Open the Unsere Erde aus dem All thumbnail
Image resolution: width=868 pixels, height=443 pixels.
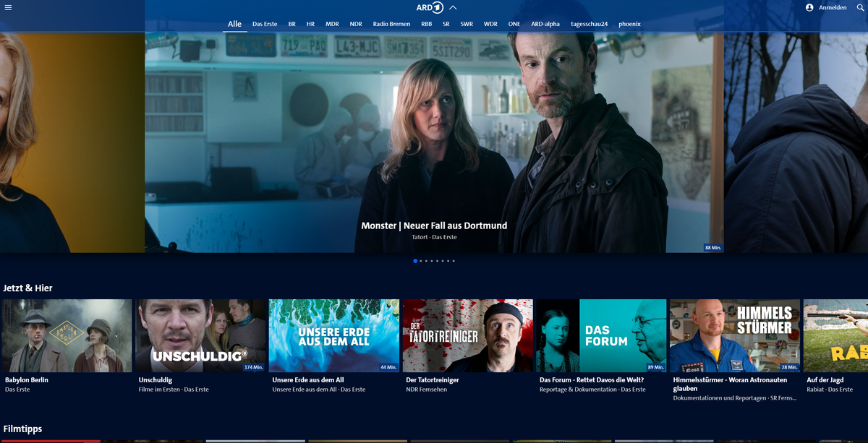pos(334,335)
